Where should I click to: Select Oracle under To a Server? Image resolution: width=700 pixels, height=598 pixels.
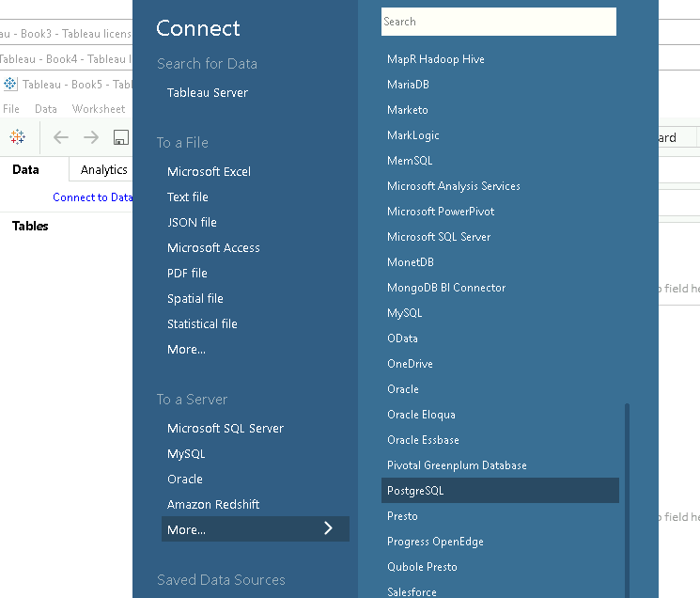[185, 480]
